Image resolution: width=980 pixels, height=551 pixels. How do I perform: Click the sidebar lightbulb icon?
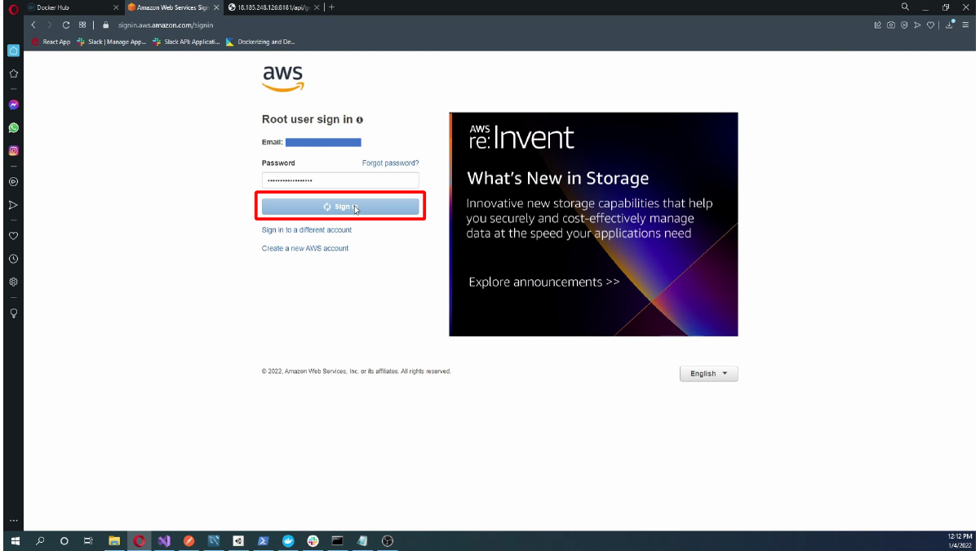tap(13, 313)
